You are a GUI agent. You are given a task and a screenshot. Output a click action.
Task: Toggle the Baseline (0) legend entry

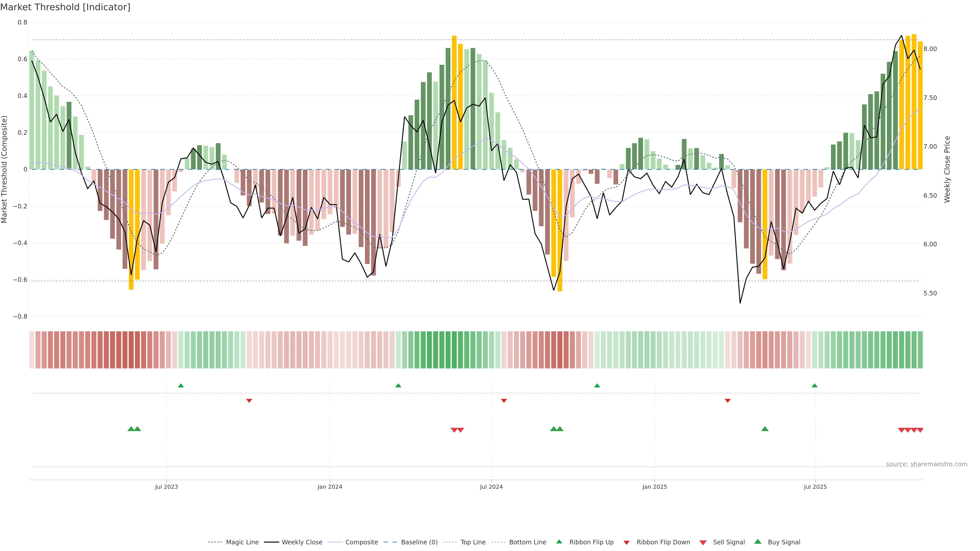coord(419,542)
